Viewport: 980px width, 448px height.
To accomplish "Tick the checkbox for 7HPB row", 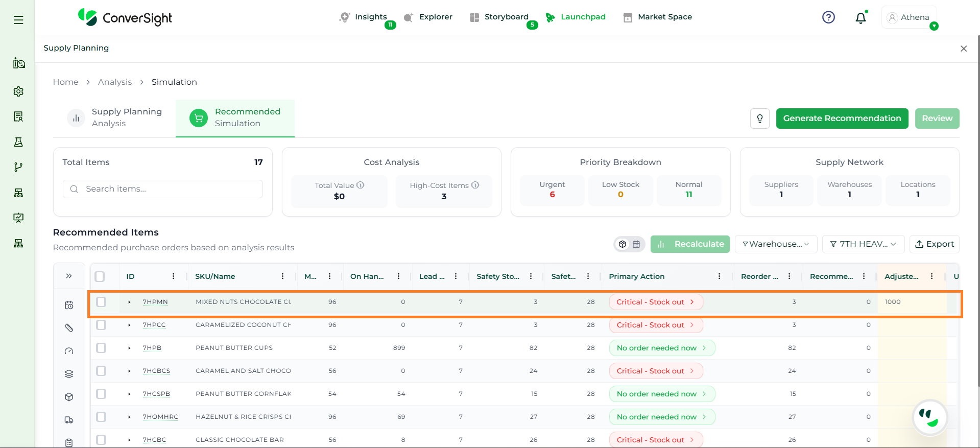I will tap(101, 348).
